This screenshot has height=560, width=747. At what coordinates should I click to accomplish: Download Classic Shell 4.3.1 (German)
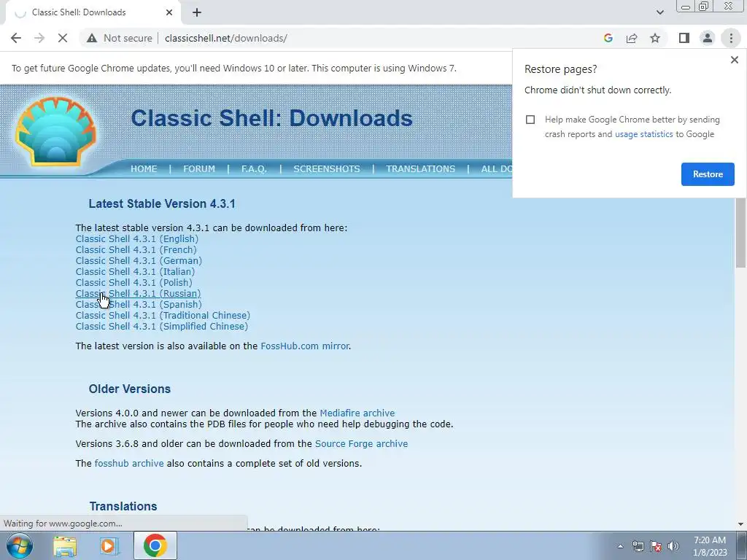139,261
